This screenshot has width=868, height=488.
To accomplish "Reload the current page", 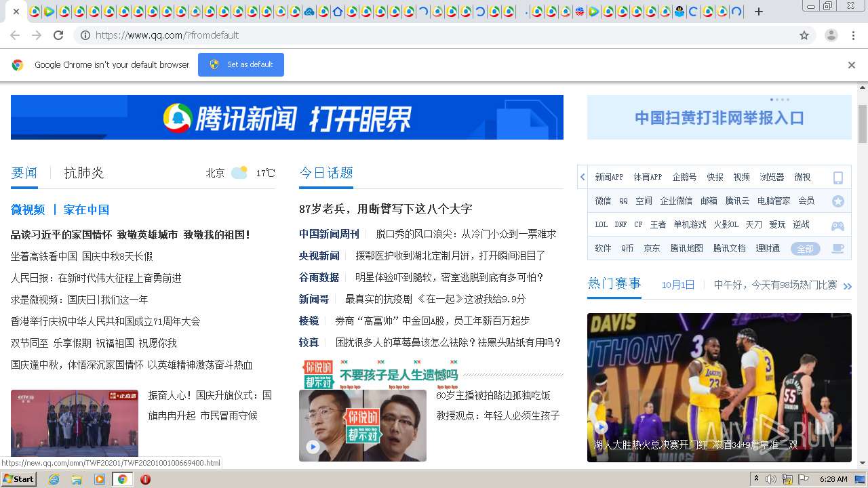I will coord(58,35).
